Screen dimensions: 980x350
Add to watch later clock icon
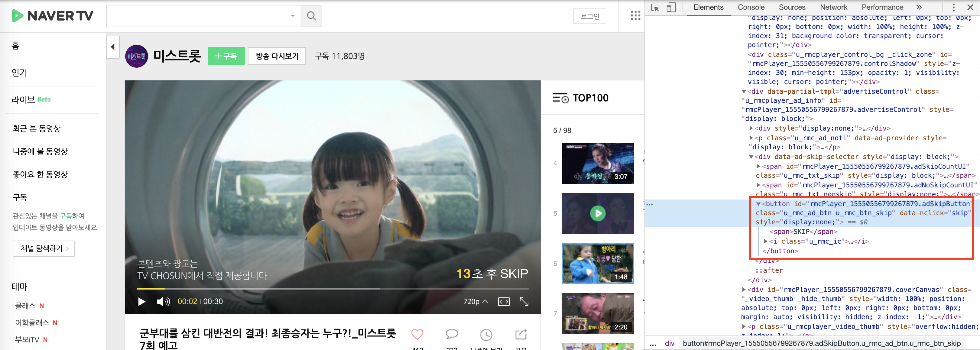486,335
